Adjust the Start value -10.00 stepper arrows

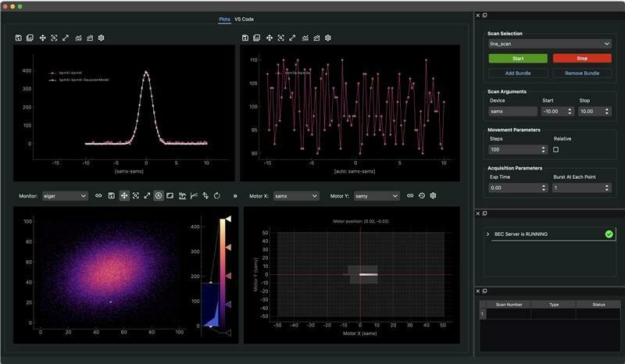pos(570,111)
